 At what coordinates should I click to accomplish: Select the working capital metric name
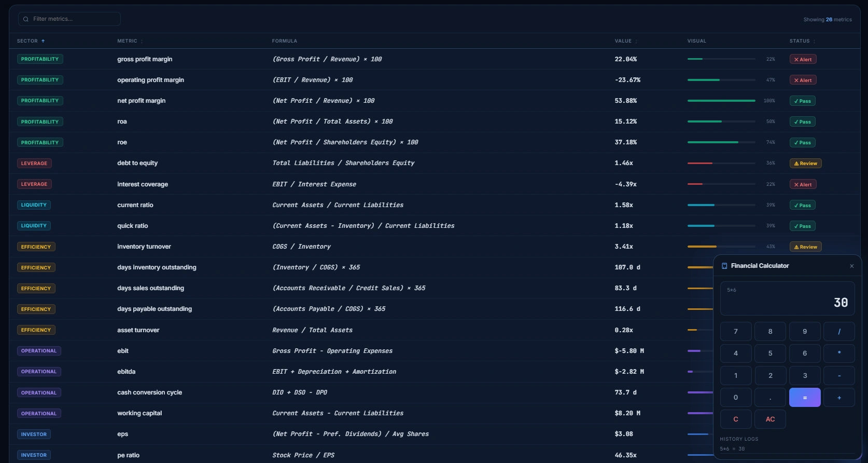click(139, 413)
